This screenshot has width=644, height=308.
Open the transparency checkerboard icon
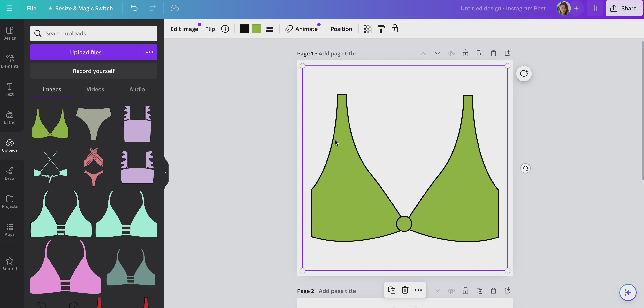coord(368,29)
